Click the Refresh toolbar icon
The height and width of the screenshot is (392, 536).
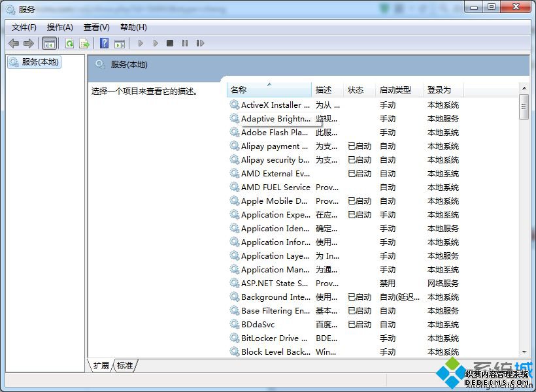click(x=69, y=43)
